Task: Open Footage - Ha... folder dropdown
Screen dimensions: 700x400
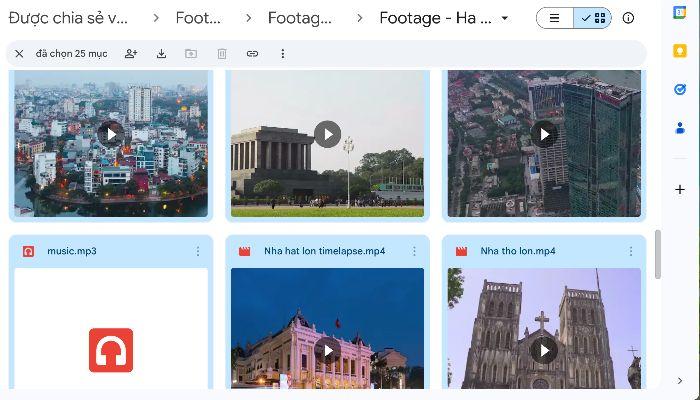Action: click(504, 18)
